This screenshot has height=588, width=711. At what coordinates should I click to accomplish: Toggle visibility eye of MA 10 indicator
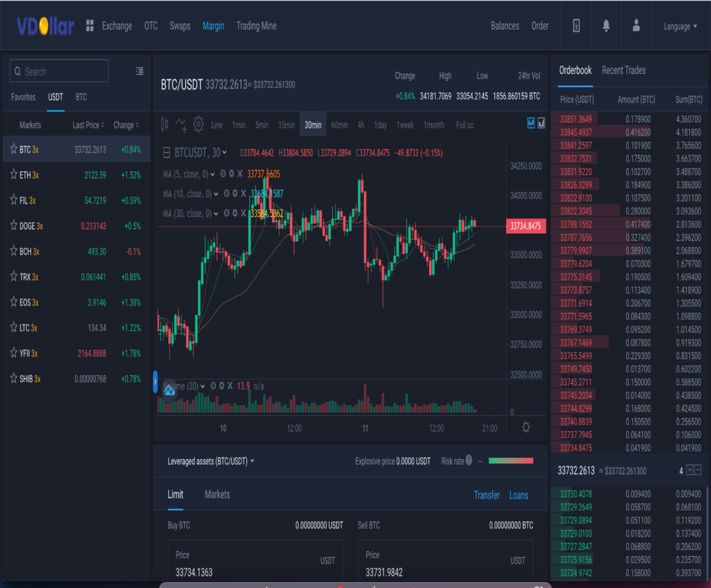(226, 194)
